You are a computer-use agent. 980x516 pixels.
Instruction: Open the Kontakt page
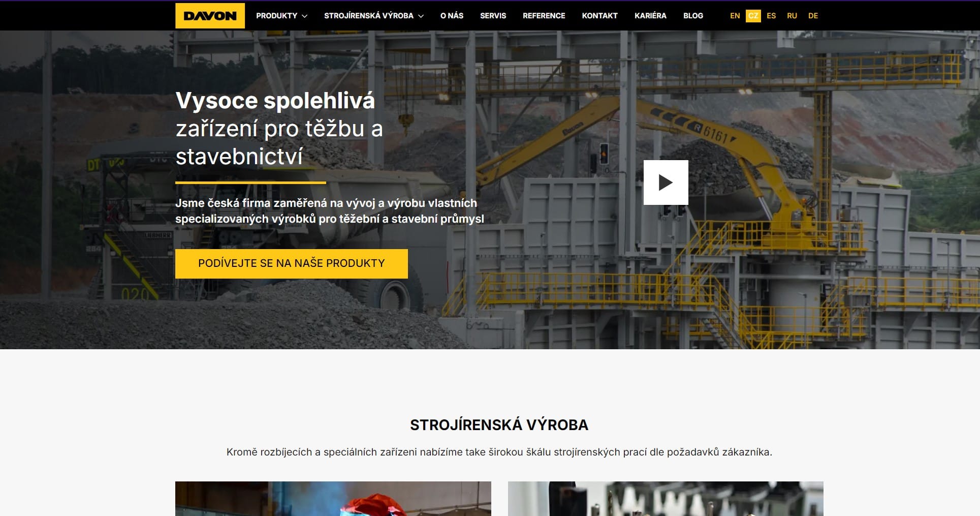(599, 16)
